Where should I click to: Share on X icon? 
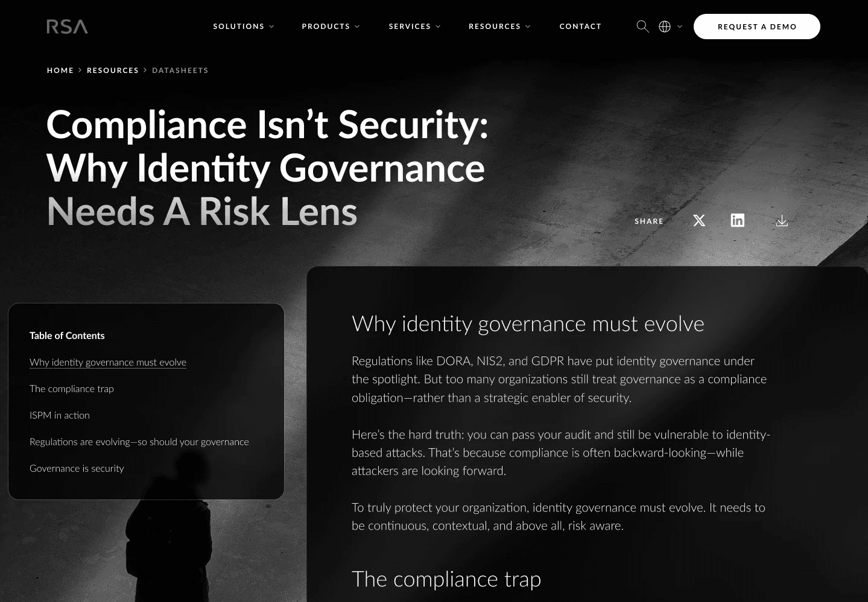click(699, 221)
